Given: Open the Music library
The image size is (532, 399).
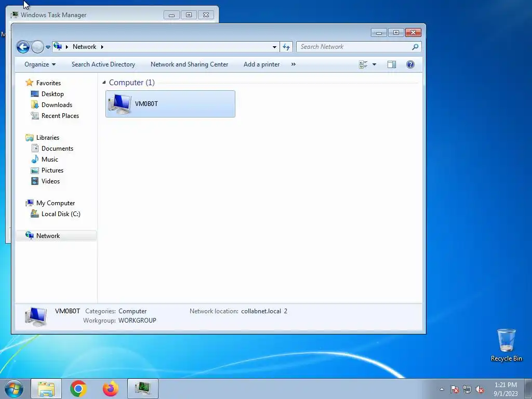Looking at the screenshot, I should tap(49, 159).
